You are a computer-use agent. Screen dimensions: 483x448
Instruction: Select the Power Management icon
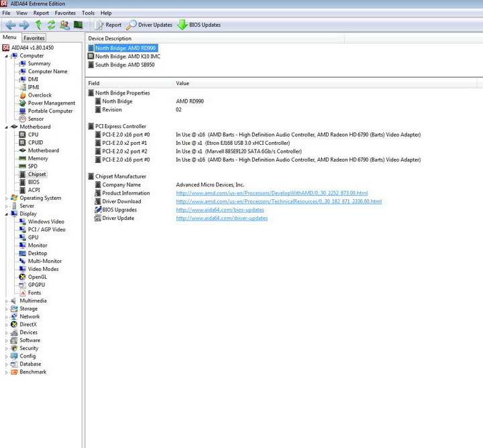(22, 103)
